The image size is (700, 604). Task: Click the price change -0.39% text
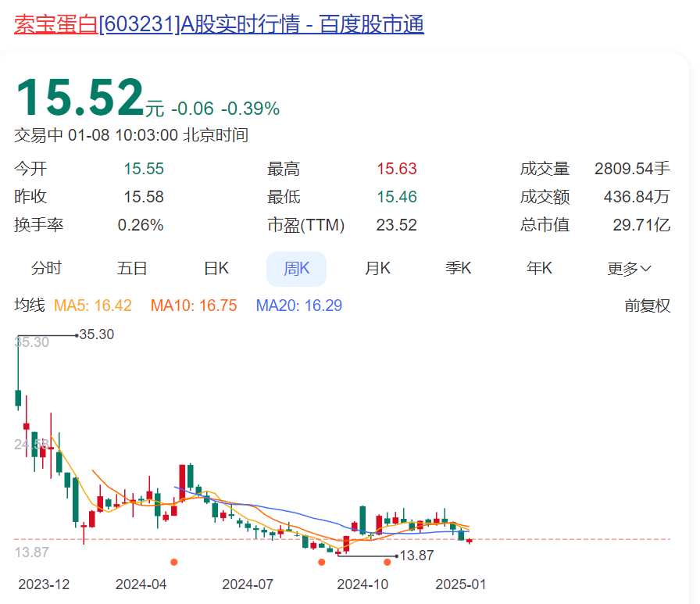tap(251, 109)
